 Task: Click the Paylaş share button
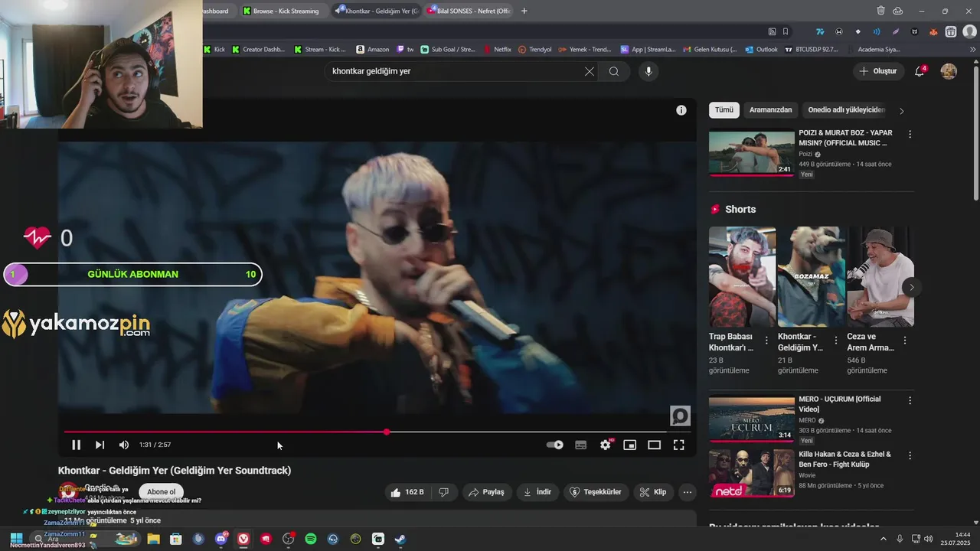click(x=486, y=492)
